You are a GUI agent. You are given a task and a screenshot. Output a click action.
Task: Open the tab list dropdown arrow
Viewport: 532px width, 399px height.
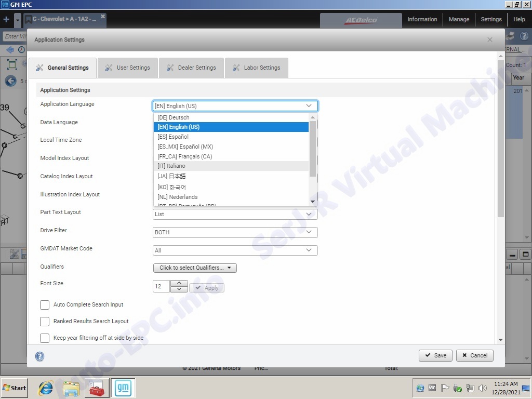click(x=17, y=20)
